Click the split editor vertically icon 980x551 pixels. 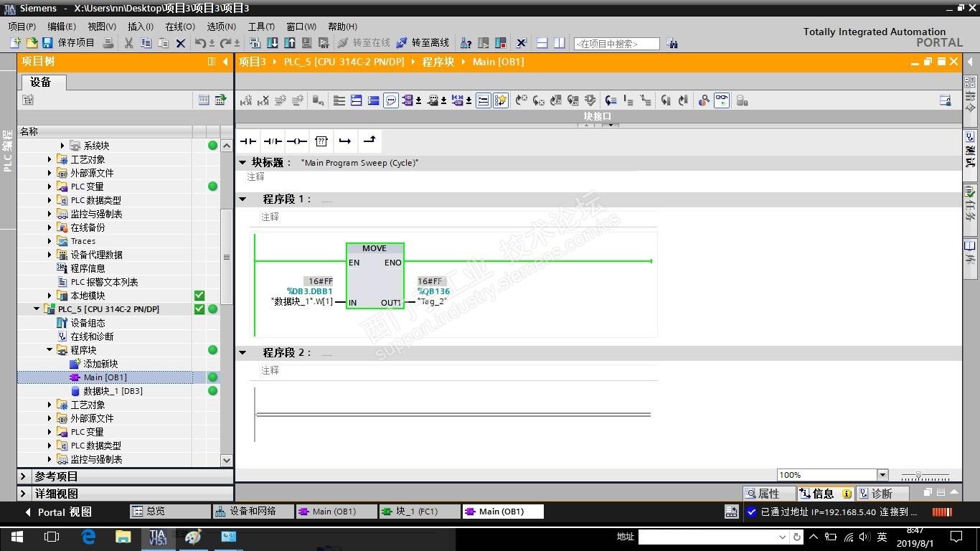click(560, 43)
